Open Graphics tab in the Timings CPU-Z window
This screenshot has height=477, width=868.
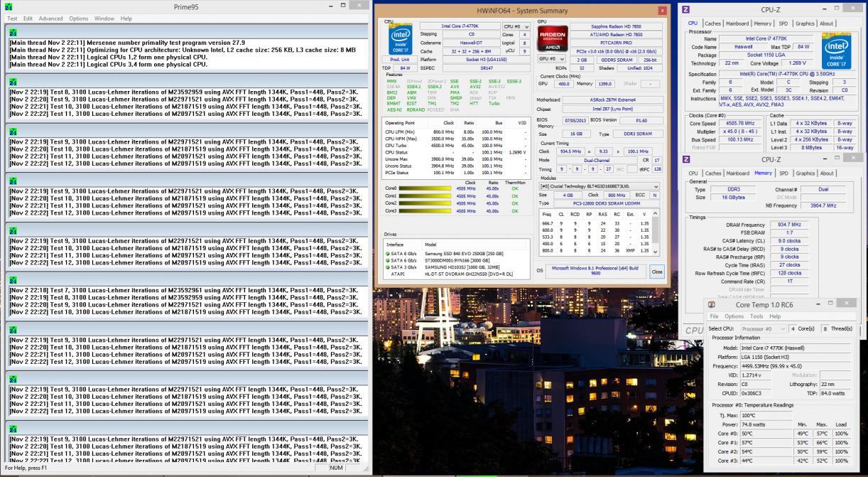(x=805, y=173)
